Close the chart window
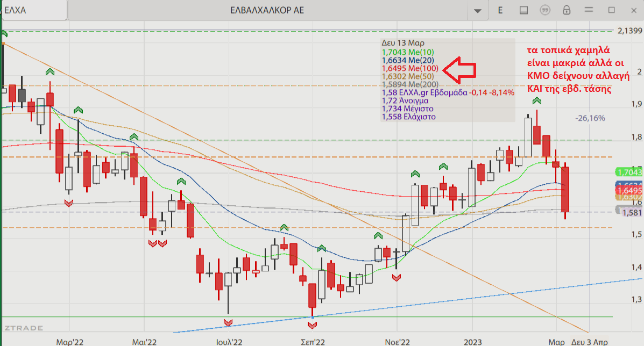The width and height of the screenshot is (644, 346). [634, 10]
